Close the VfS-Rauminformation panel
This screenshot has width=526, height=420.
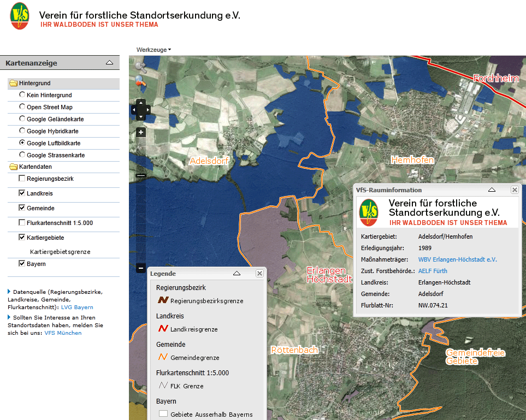tap(515, 190)
